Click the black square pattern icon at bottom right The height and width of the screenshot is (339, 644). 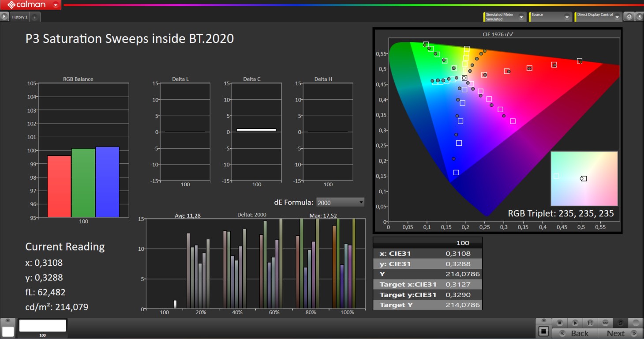coord(543,331)
